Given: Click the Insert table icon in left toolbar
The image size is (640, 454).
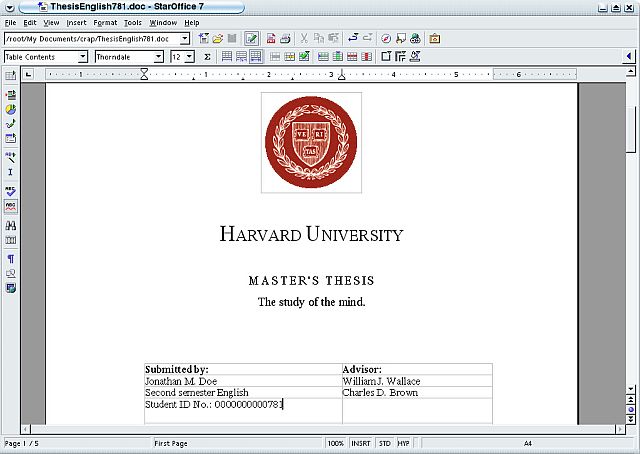Looking at the screenshot, I should pos(11,76).
